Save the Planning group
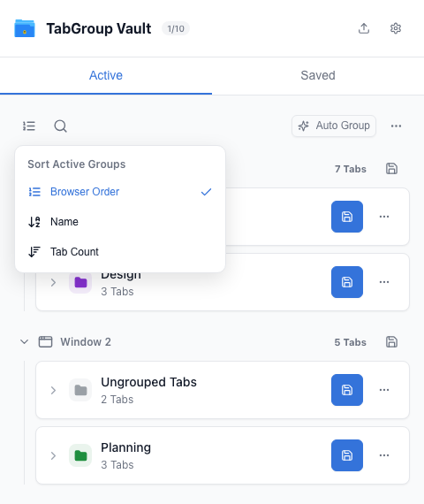Image resolution: width=424 pixels, height=504 pixels. 347,455
